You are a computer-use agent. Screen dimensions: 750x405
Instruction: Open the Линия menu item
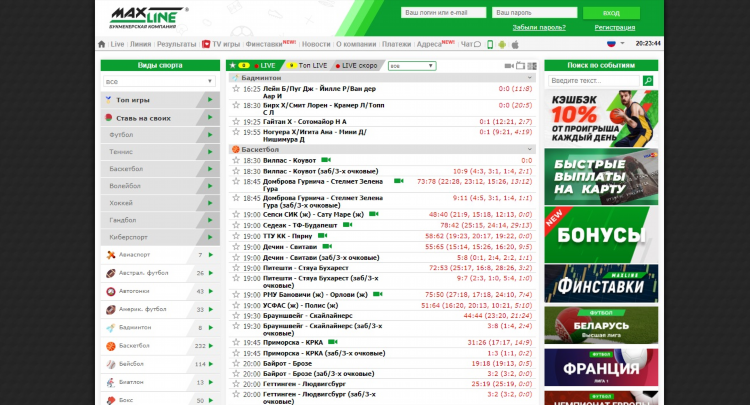pos(140,44)
